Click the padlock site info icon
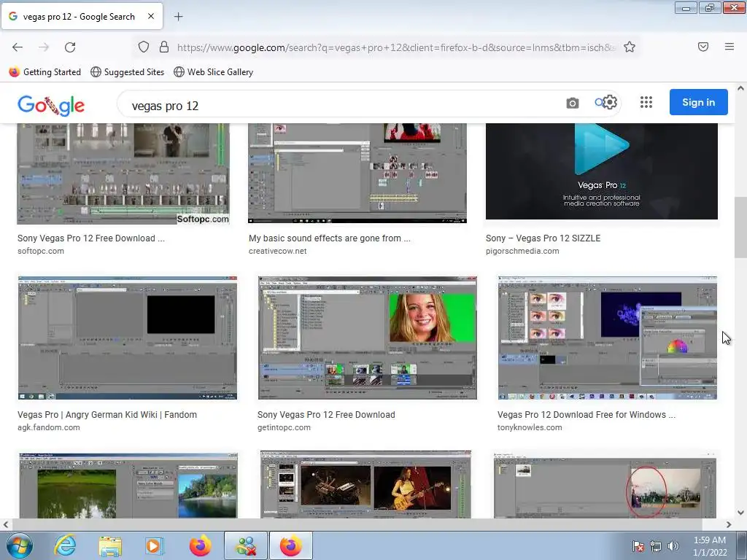The width and height of the screenshot is (747, 560). pos(164,47)
